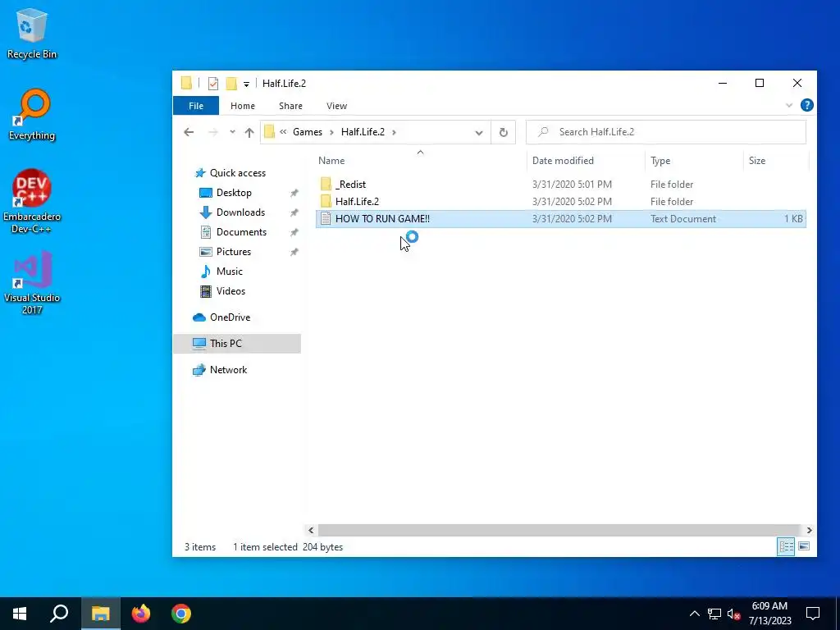Expand the chevron after Half.Life.2 breadcrumb

tap(394, 132)
